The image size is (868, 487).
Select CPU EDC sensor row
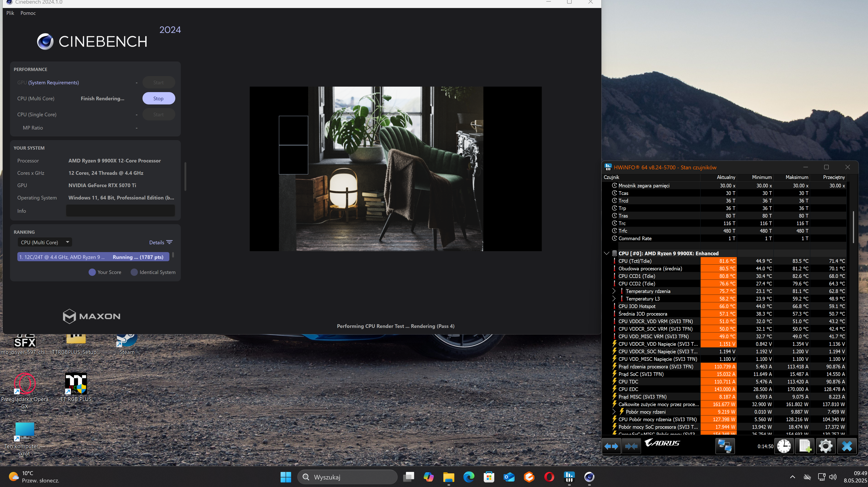724,389
